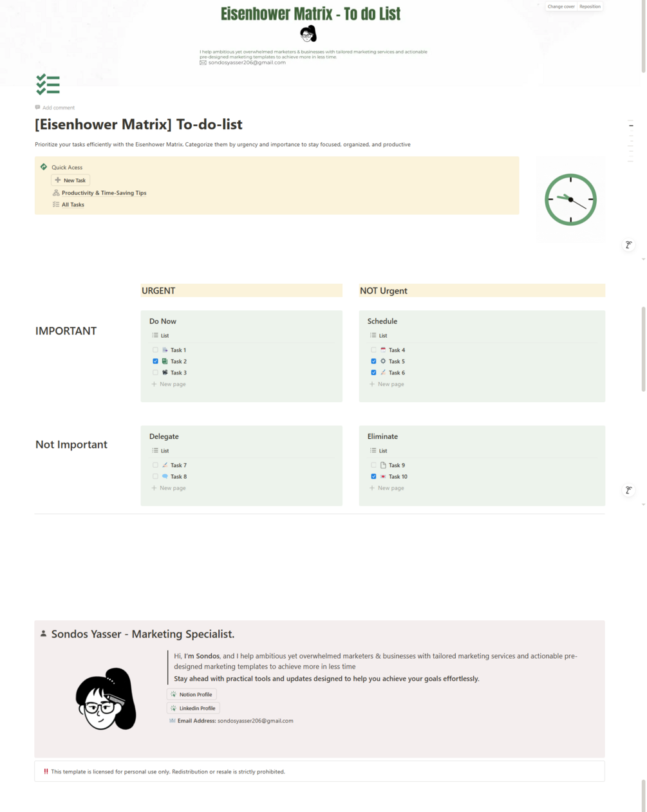Check the Task 3 checkbox

click(155, 373)
